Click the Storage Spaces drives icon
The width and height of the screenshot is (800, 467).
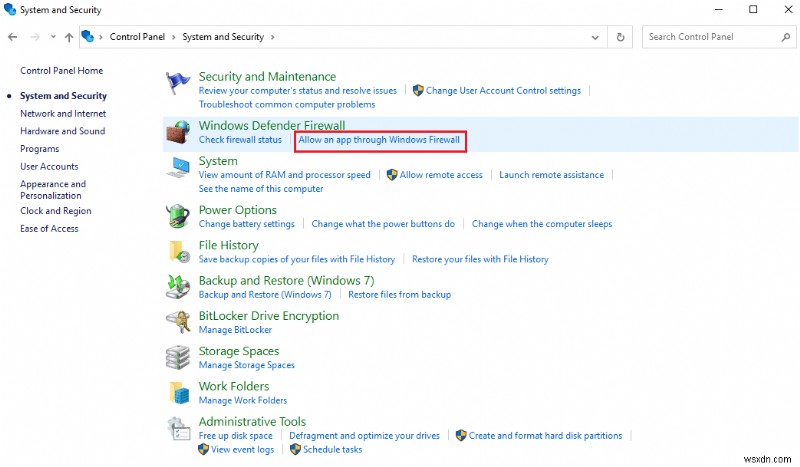(178, 357)
